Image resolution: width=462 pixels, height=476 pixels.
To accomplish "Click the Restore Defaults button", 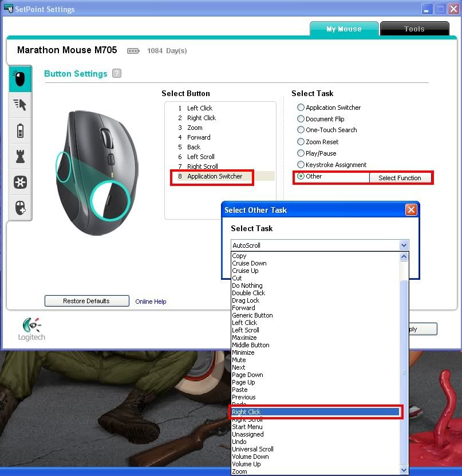I will click(x=86, y=301).
